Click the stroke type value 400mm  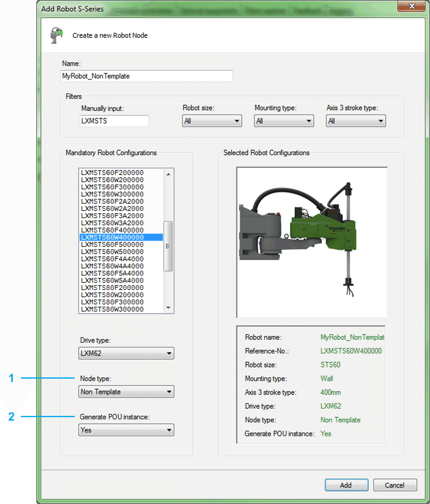330,392
